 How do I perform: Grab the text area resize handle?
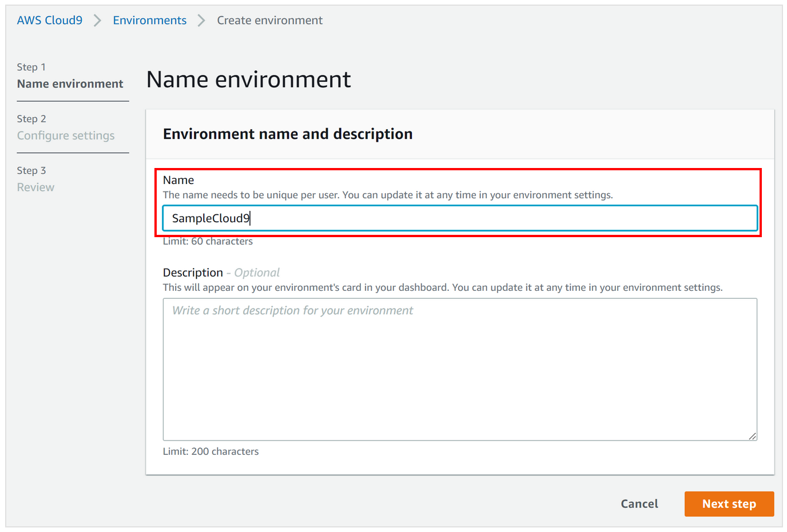tap(752, 436)
